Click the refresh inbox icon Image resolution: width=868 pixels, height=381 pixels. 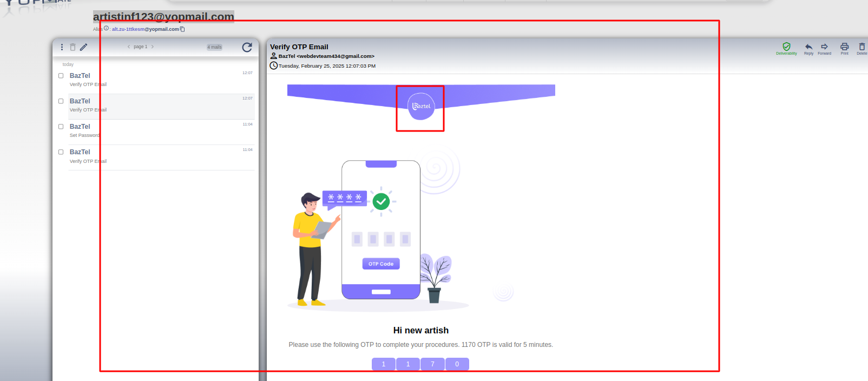click(247, 48)
